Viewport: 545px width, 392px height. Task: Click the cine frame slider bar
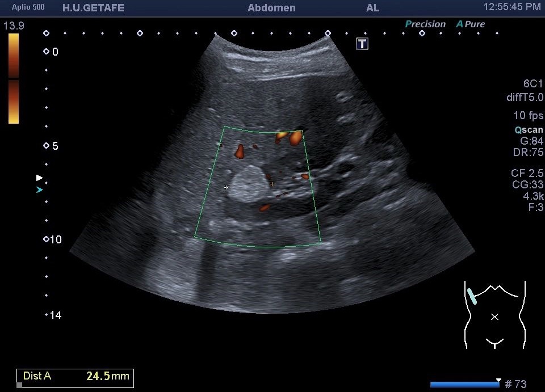click(x=464, y=384)
